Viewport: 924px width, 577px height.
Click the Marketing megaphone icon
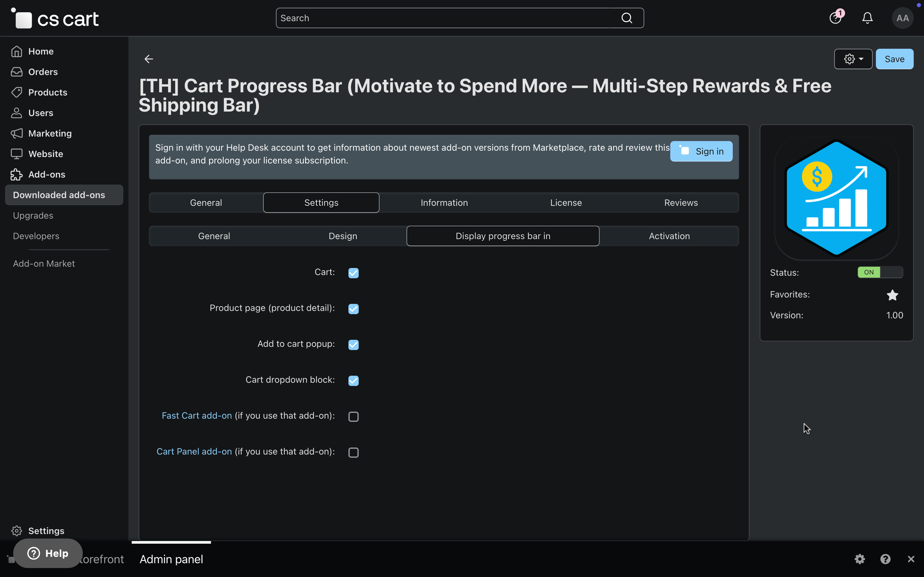[x=16, y=133]
